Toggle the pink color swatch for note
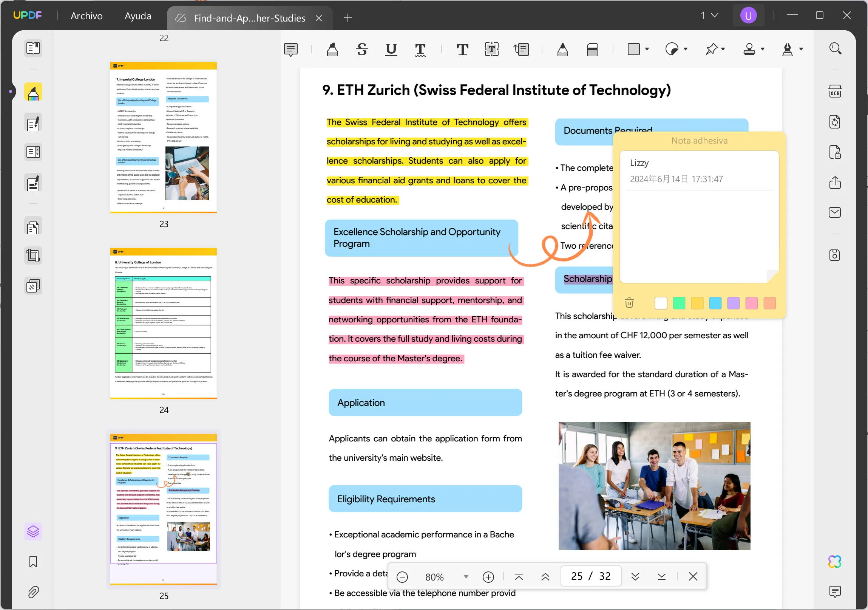Screen dimensions: 868x610 point(752,303)
